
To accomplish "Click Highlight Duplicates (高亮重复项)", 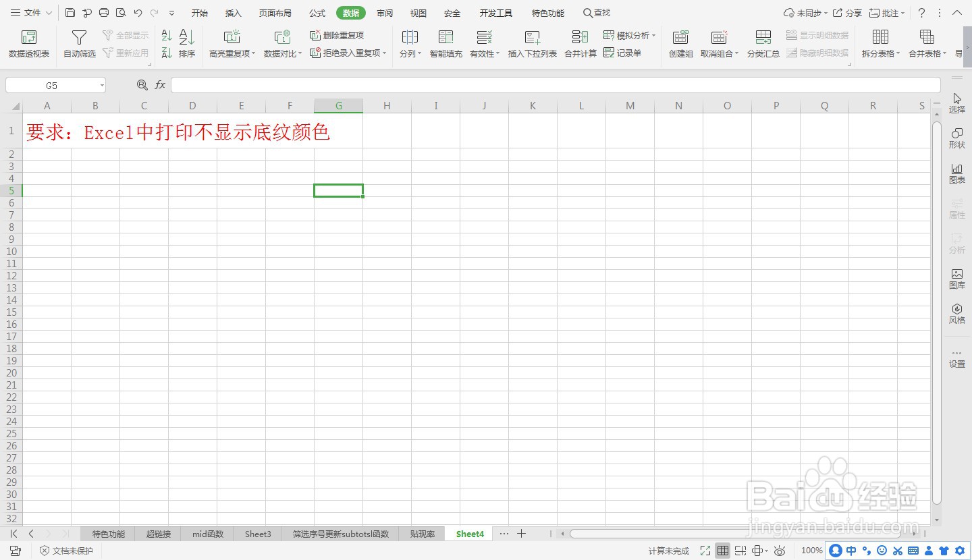I will point(232,44).
